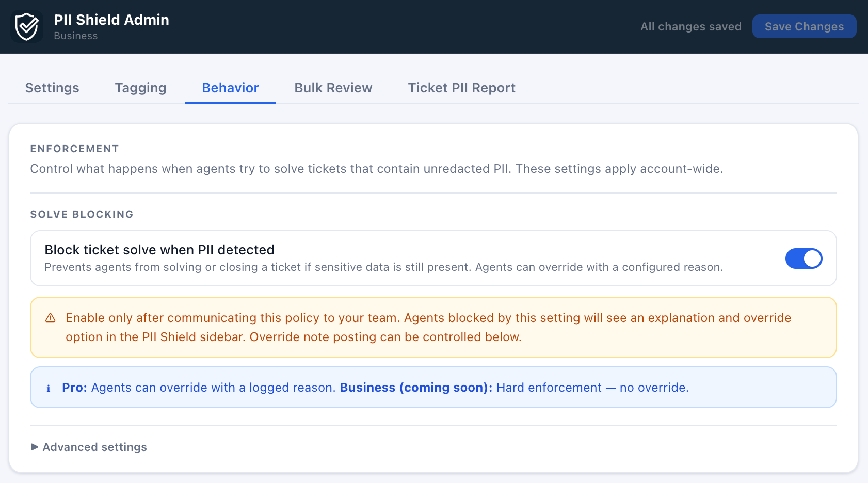Click the Pro: label in info box
Screen dimensions: 868x483
tap(75, 388)
